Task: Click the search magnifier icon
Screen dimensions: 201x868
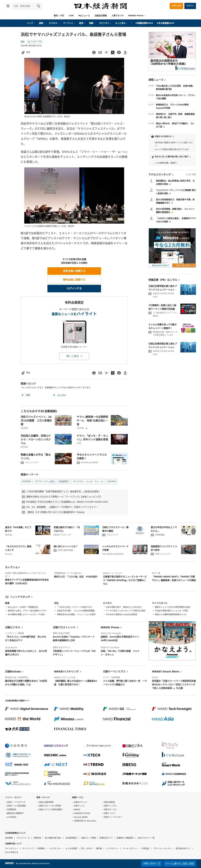Action: click(x=38, y=6)
